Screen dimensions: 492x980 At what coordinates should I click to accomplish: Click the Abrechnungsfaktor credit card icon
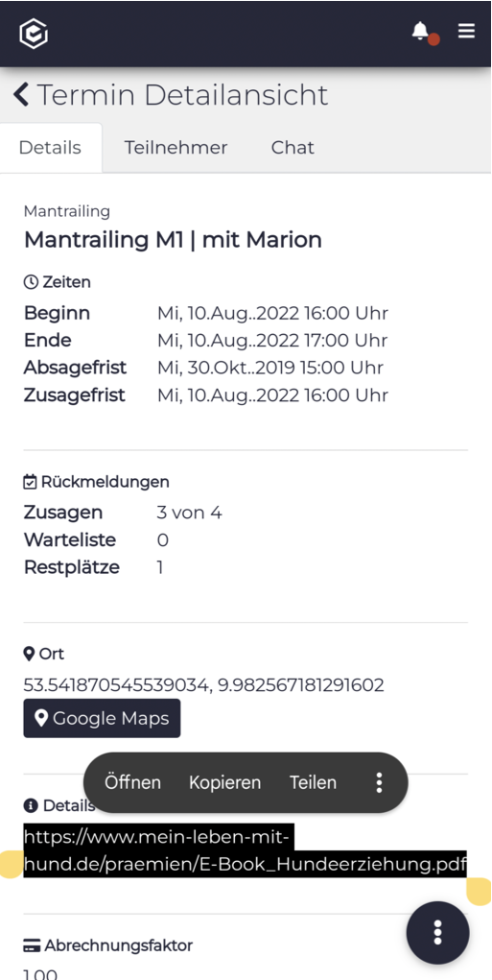(x=32, y=945)
